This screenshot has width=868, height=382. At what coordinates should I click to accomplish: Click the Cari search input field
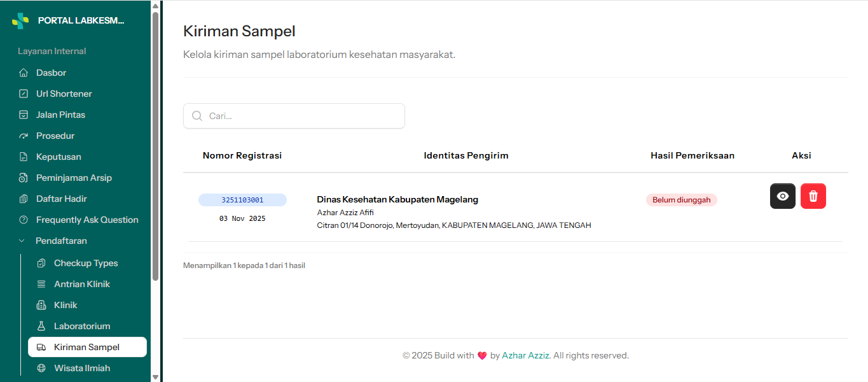click(x=294, y=116)
